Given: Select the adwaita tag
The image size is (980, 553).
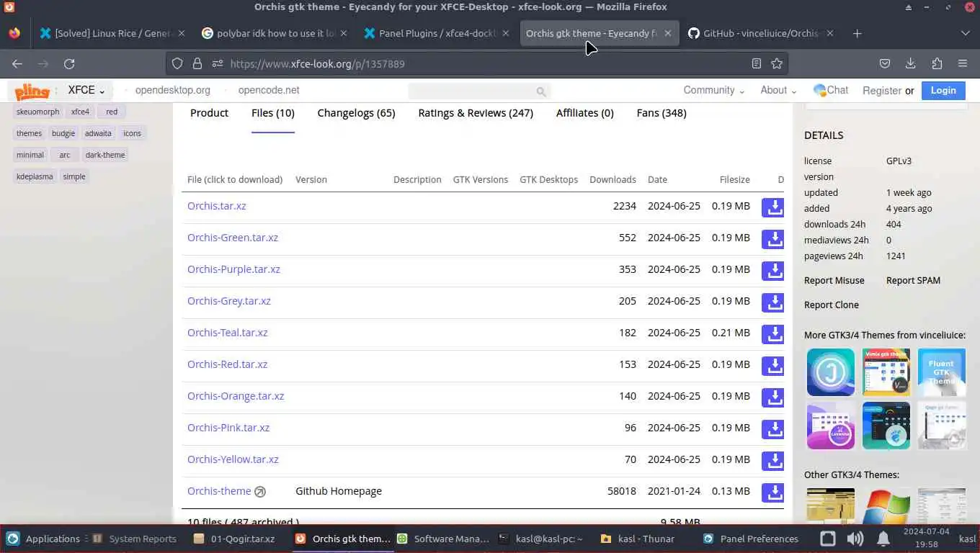Looking at the screenshot, I should (x=98, y=133).
